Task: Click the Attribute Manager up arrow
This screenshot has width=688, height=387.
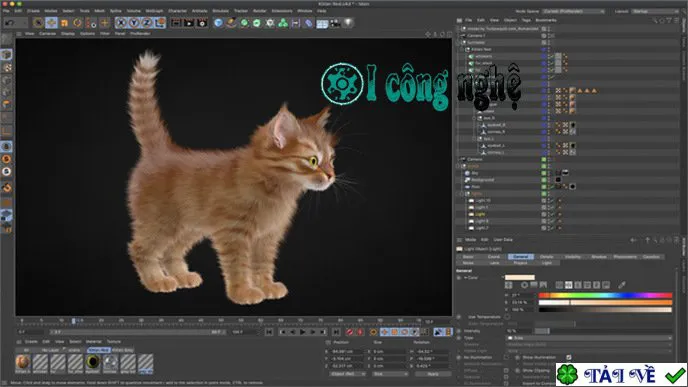Action: click(x=647, y=240)
